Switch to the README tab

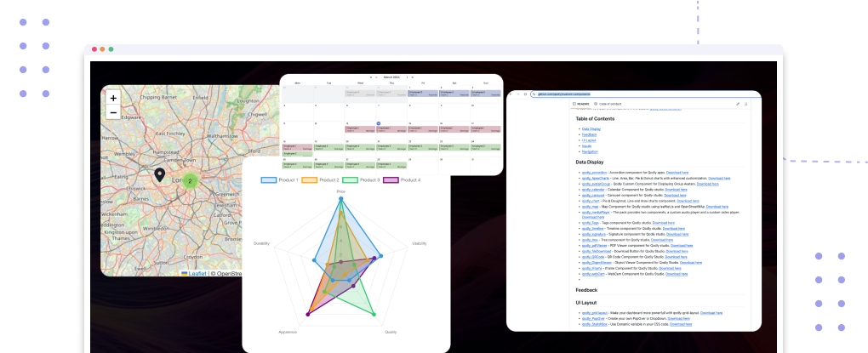coord(582,104)
